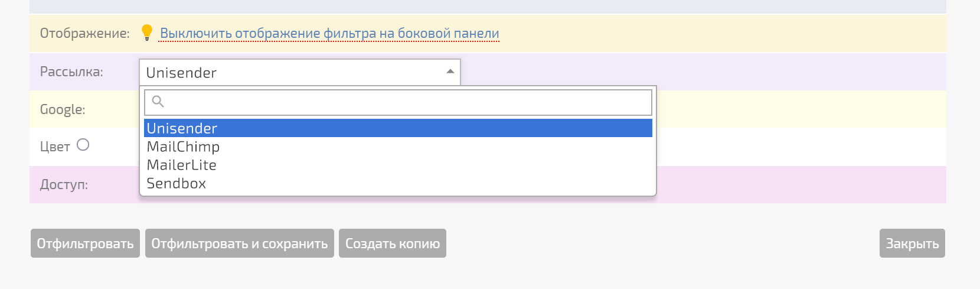Click the Отображение row label

pyautogui.click(x=84, y=34)
